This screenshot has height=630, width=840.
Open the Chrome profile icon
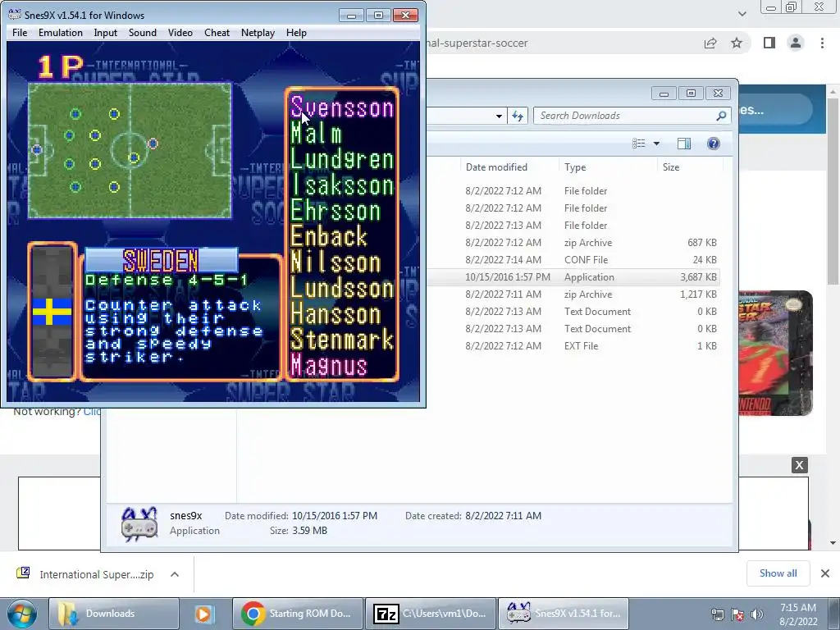[796, 43]
